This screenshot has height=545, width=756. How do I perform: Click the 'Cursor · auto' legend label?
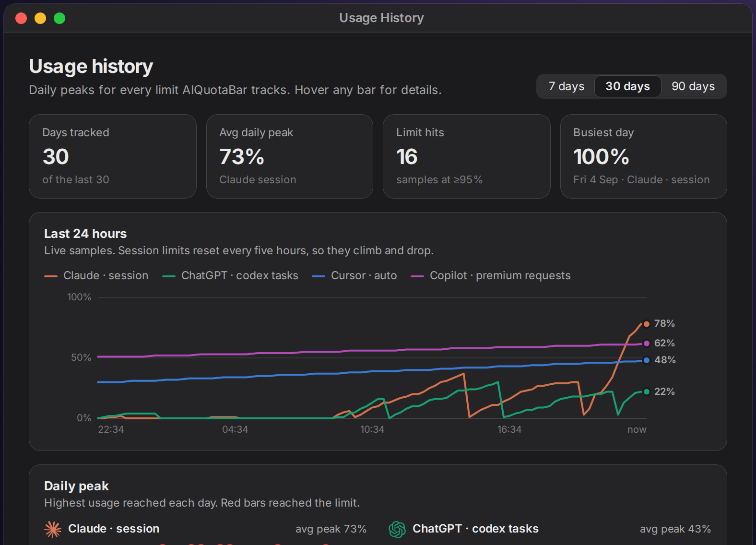tap(364, 275)
